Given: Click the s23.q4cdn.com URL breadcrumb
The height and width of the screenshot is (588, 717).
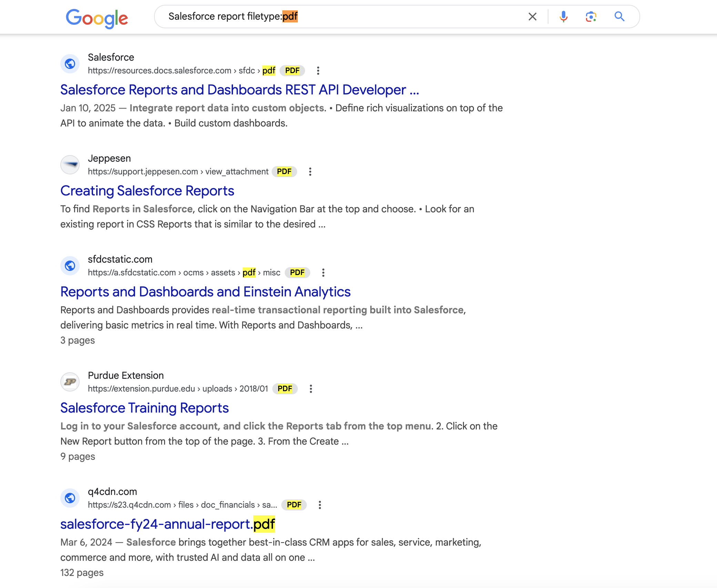Looking at the screenshot, I should 182,505.
